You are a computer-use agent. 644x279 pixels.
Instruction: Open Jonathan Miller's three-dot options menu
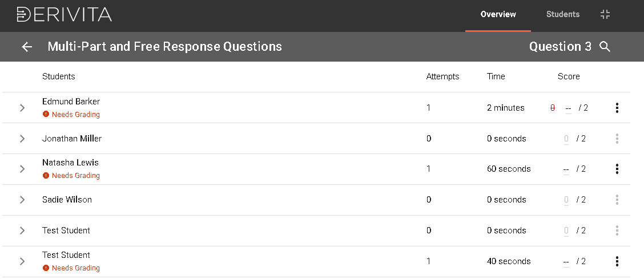[617, 139]
